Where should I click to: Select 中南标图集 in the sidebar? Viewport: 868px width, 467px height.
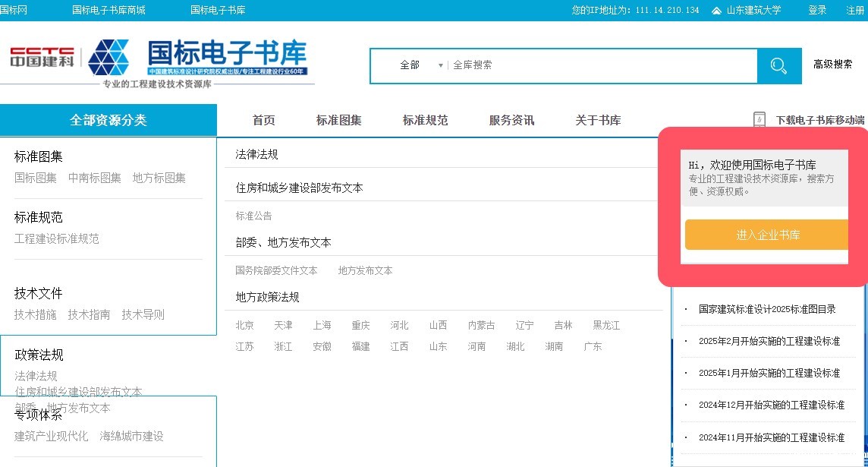pos(94,178)
